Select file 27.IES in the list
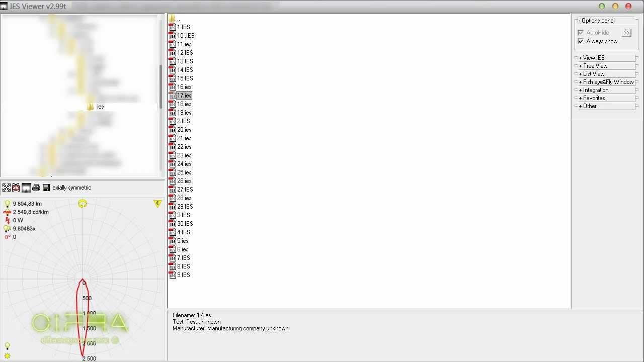 click(x=181, y=190)
